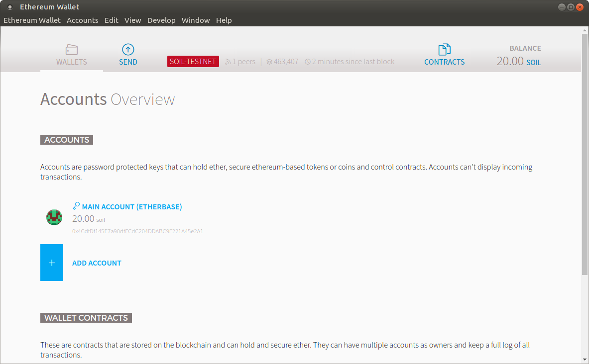
Task: Click the block number 463,407
Action: click(x=286, y=62)
